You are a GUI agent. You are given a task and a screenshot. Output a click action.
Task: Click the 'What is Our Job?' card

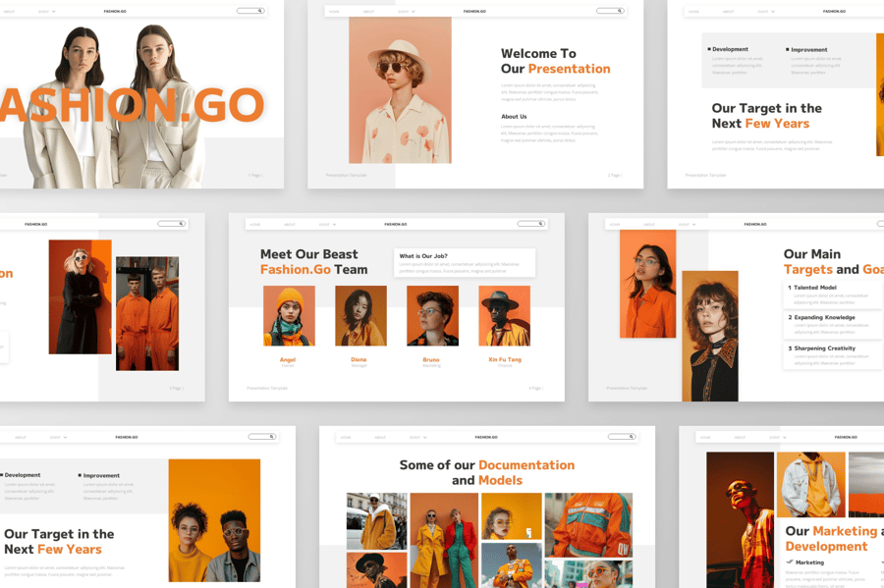(465, 262)
